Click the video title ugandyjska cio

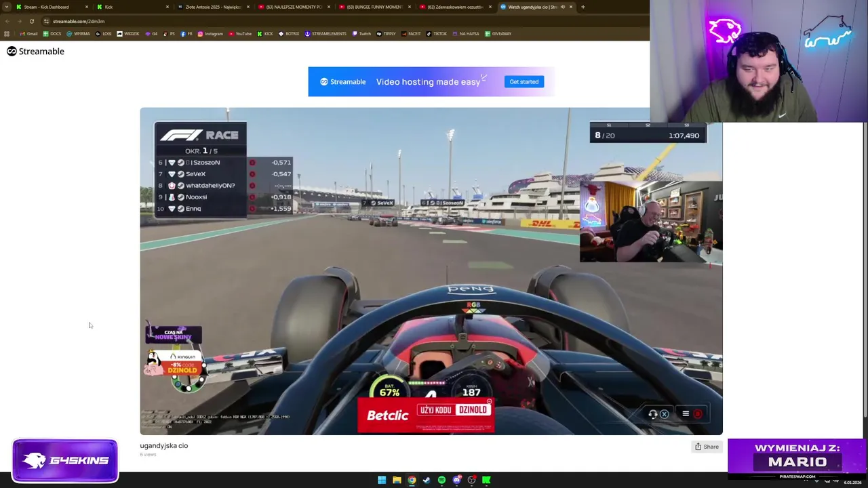click(163, 445)
